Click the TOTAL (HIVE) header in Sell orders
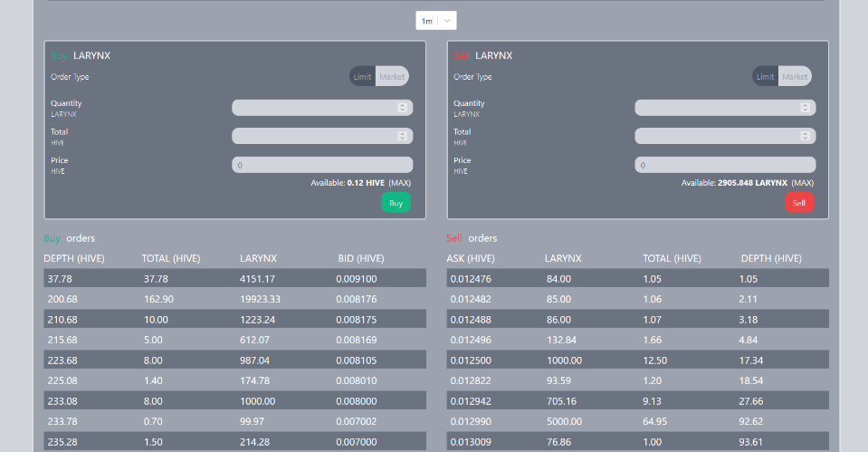This screenshot has width=868, height=452. pos(672,259)
